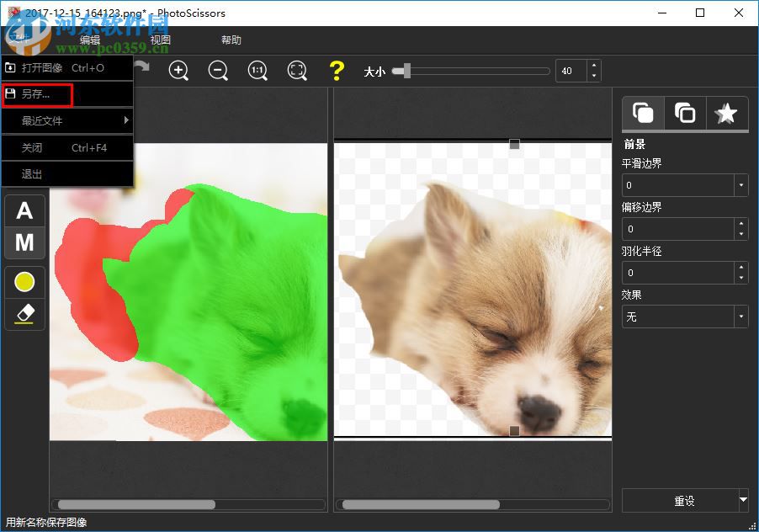Click the Zoom Out magnifier icon
The height and width of the screenshot is (532, 759).
click(x=218, y=71)
